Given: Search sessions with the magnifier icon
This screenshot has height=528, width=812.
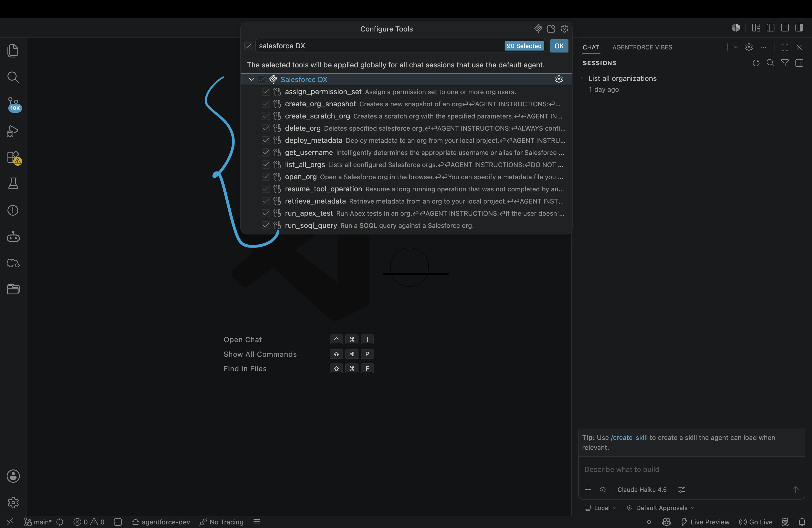Looking at the screenshot, I should 770,63.
